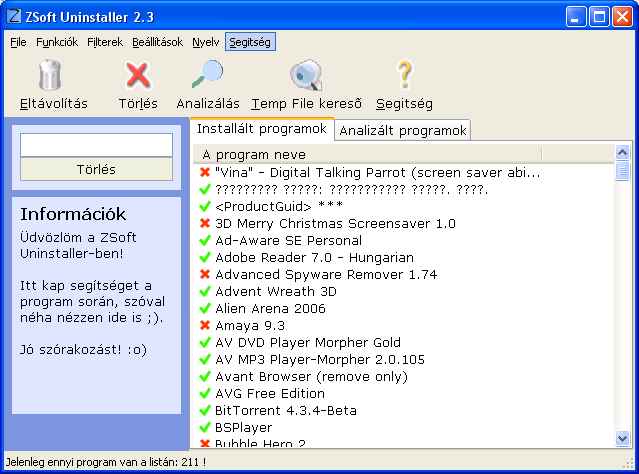
Task: Select Amaya 9.3 entry
Action: click(x=250, y=325)
